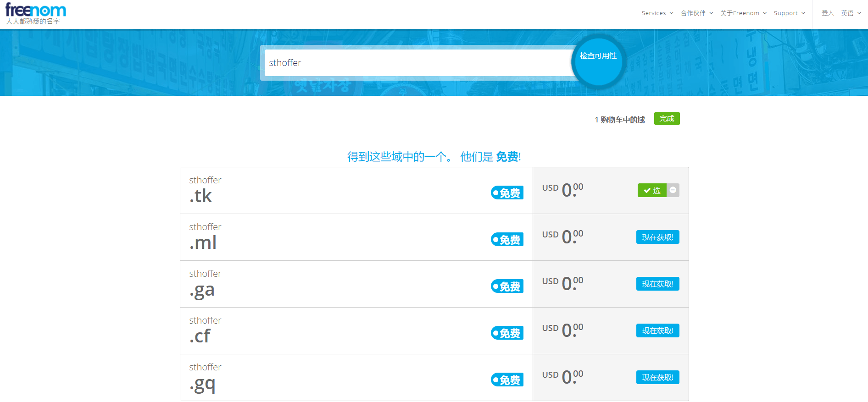Expand the Support menu

click(789, 13)
